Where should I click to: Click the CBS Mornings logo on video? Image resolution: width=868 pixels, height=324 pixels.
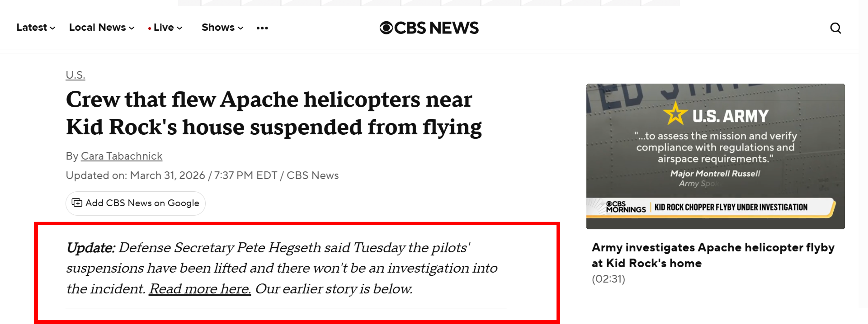click(x=626, y=207)
